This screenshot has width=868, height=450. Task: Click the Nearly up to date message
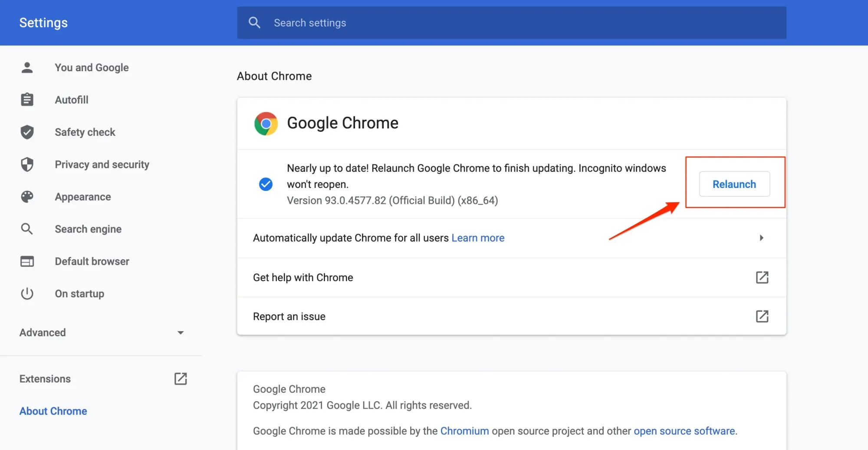477,176
